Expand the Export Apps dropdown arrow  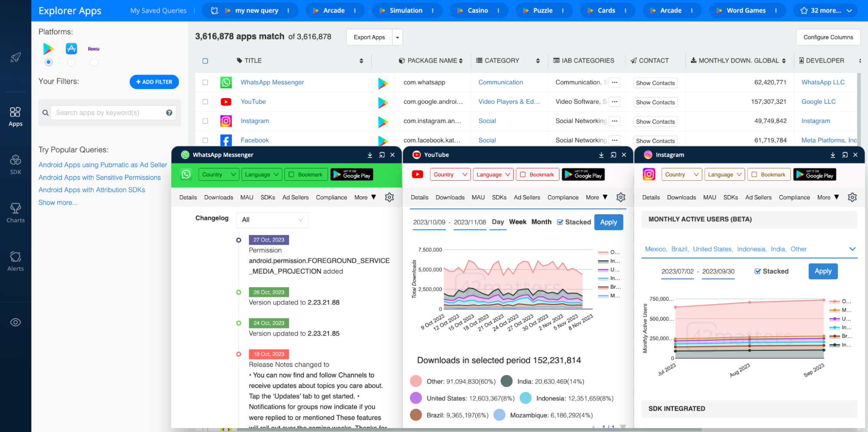click(x=397, y=37)
